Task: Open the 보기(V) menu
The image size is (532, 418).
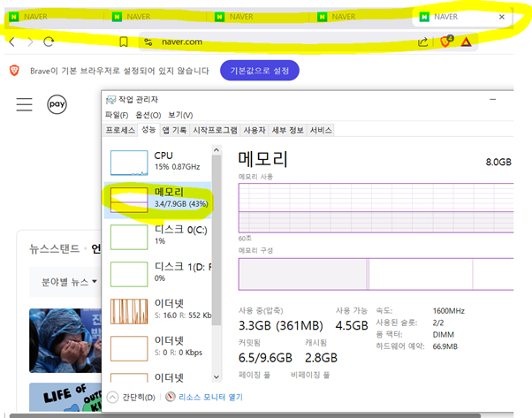Action: (180, 116)
